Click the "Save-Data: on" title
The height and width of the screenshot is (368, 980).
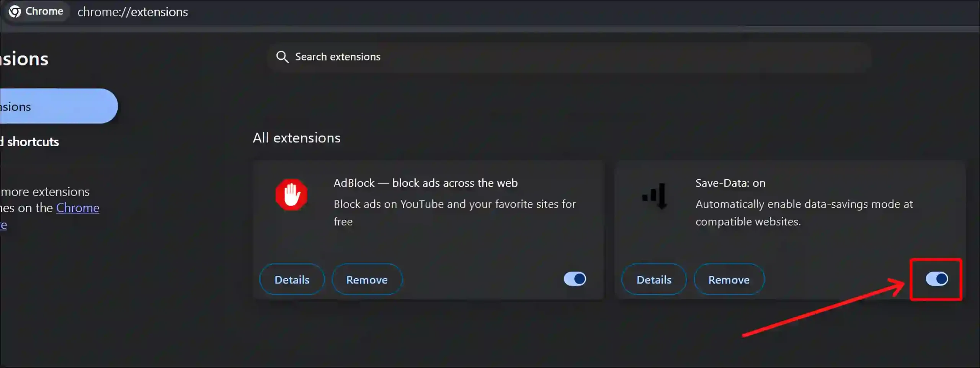(730, 183)
